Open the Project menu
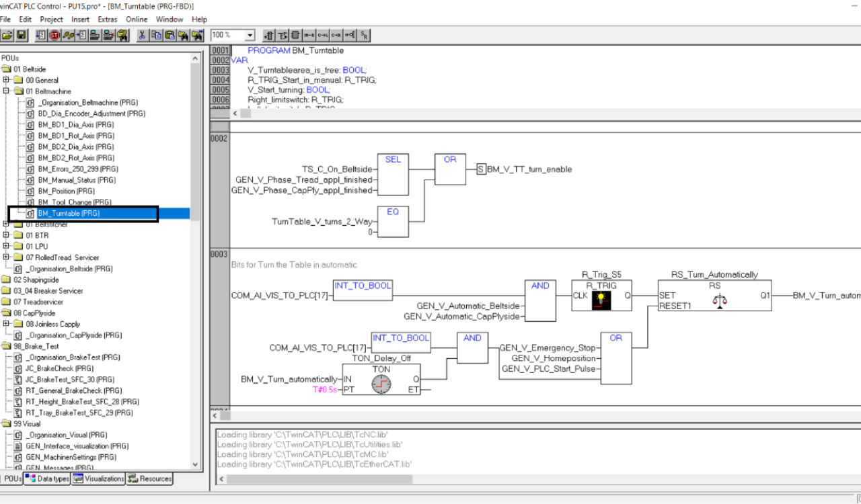 pos(51,19)
